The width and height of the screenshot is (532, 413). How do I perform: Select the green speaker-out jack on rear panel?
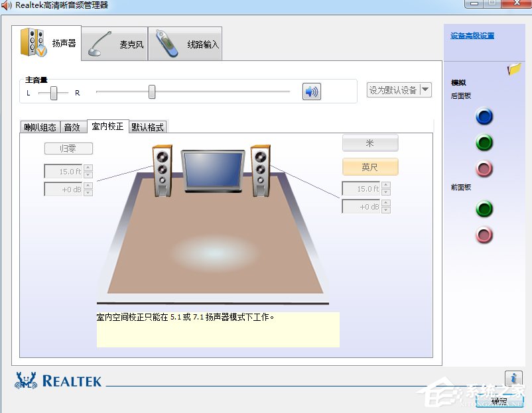(x=484, y=143)
